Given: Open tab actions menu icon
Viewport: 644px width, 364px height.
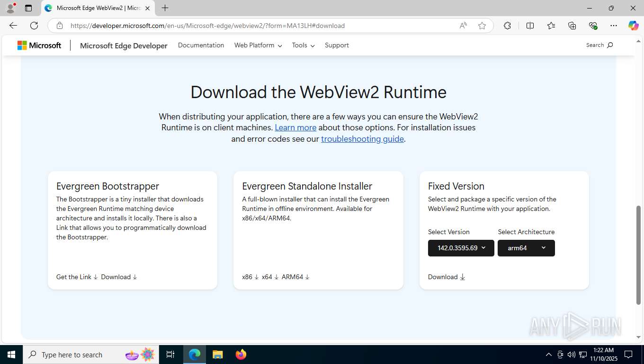Looking at the screenshot, I should point(28,8).
